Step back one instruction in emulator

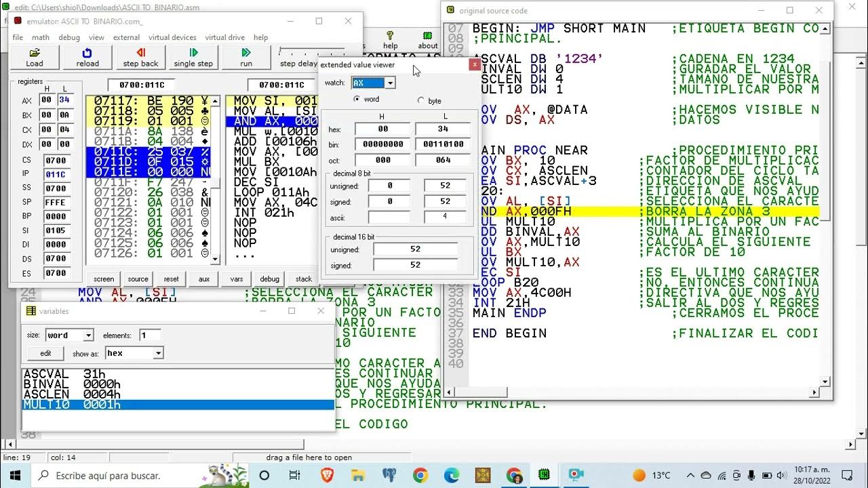coord(140,57)
